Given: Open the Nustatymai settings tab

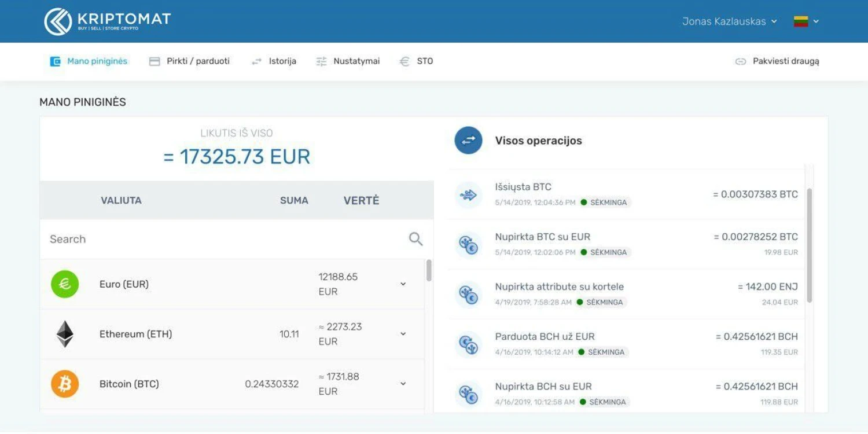Looking at the screenshot, I should 348,61.
